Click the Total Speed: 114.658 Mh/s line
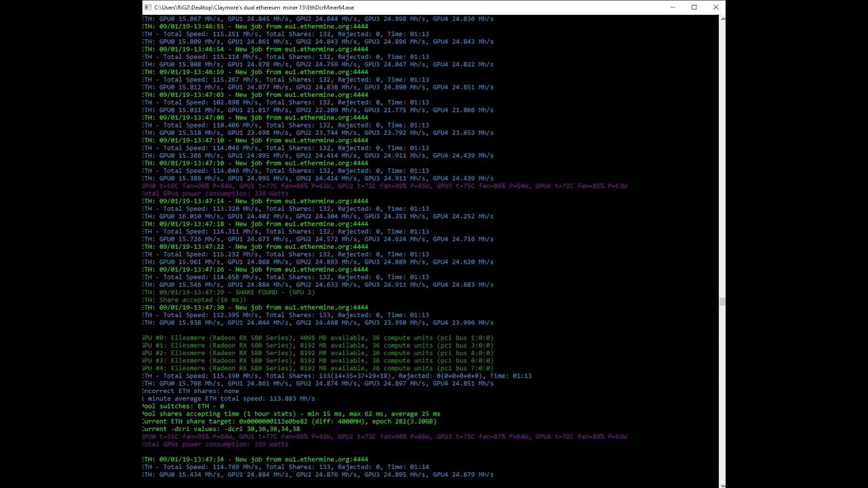Viewport: 868px width, 488px height. 285,277
